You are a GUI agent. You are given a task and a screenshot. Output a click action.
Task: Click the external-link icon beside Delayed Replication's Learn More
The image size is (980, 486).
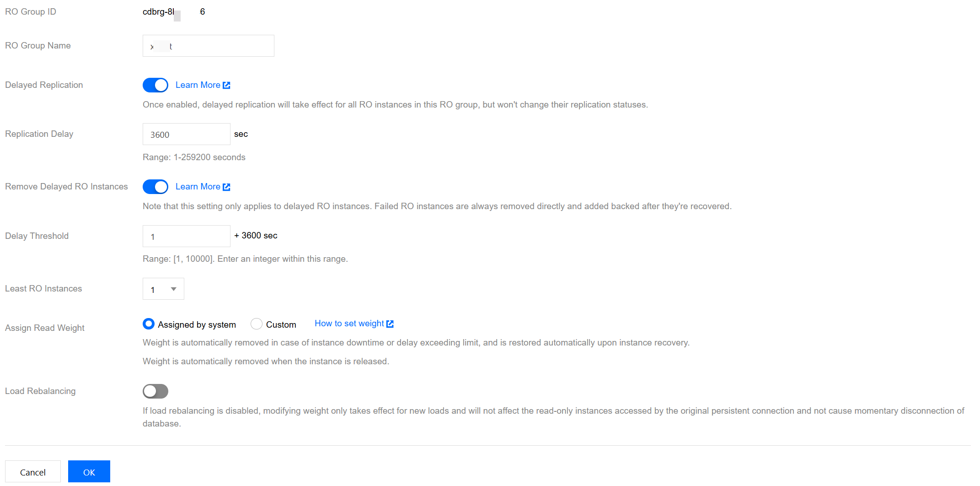[x=226, y=85]
